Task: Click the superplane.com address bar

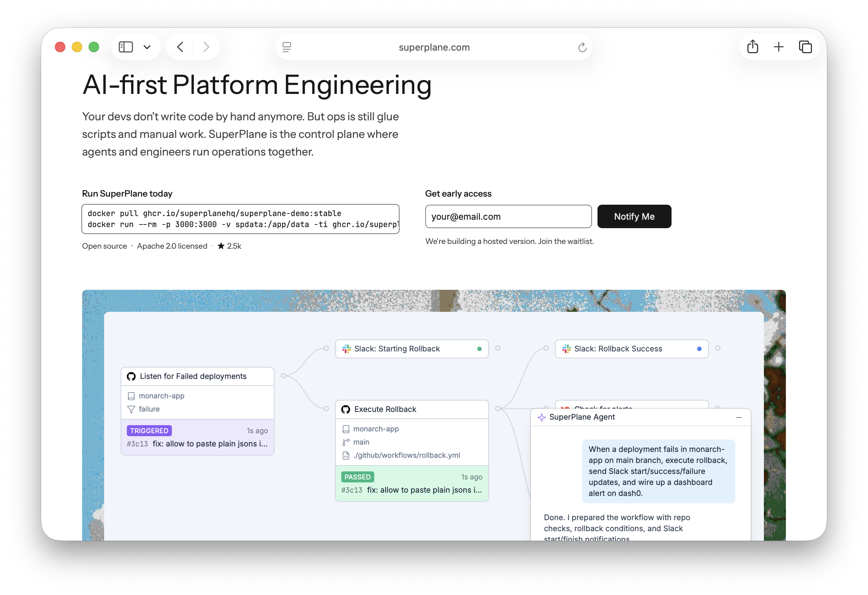Action: click(x=434, y=47)
